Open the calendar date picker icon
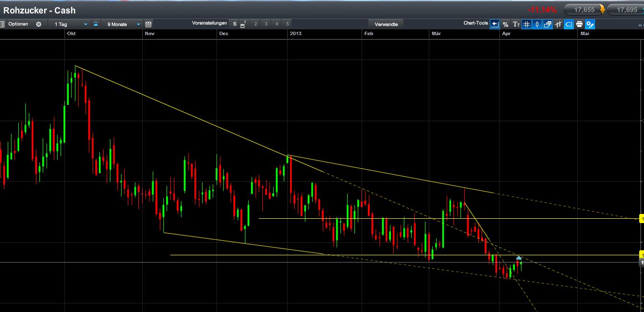This screenshot has height=312, width=644. pos(148,23)
